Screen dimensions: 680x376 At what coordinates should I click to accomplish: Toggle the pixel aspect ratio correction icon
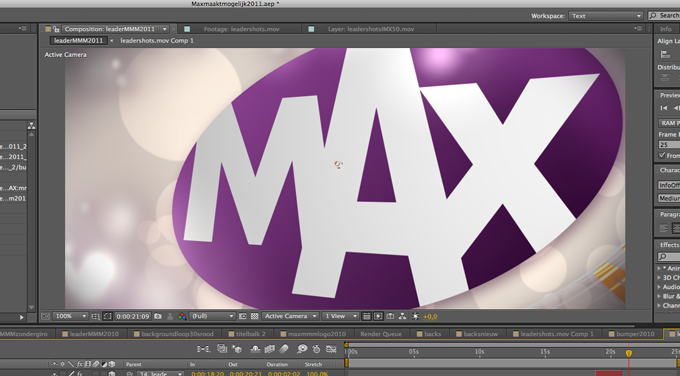pyautogui.click(x=366, y=316)
